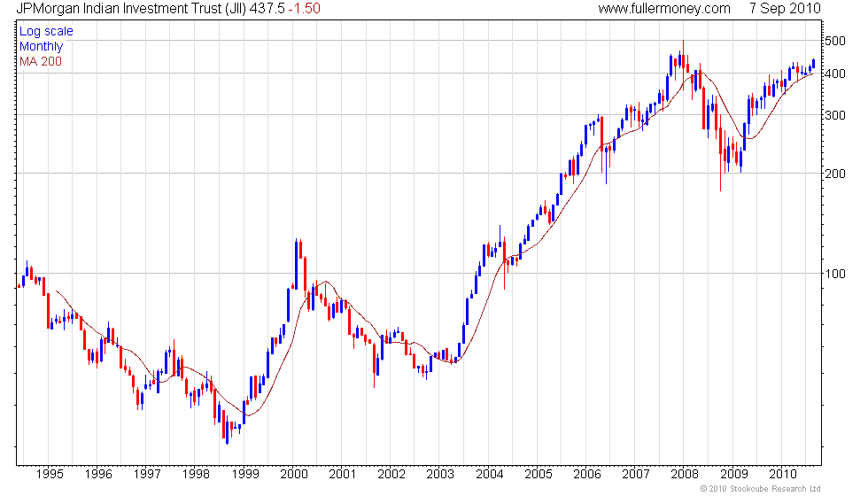Click the price change value '-1.50'
This screenshot has height=496, width=868.
coord(304,8)
